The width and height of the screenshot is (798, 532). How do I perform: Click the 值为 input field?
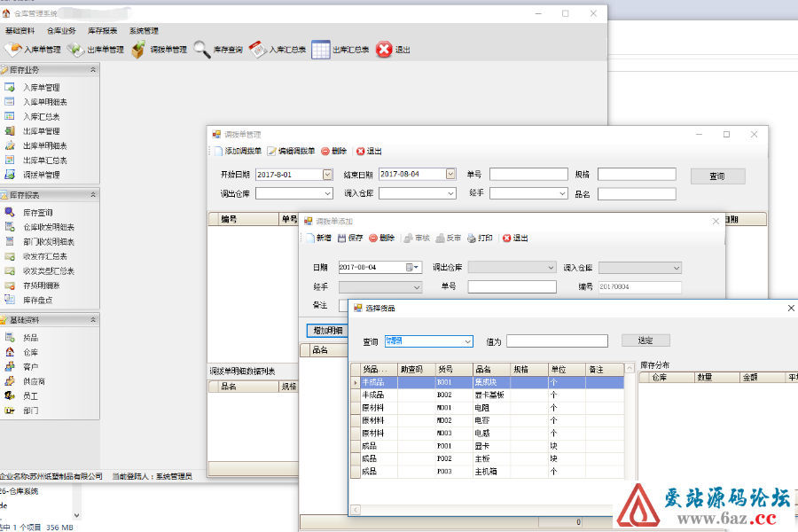[558, 341]
